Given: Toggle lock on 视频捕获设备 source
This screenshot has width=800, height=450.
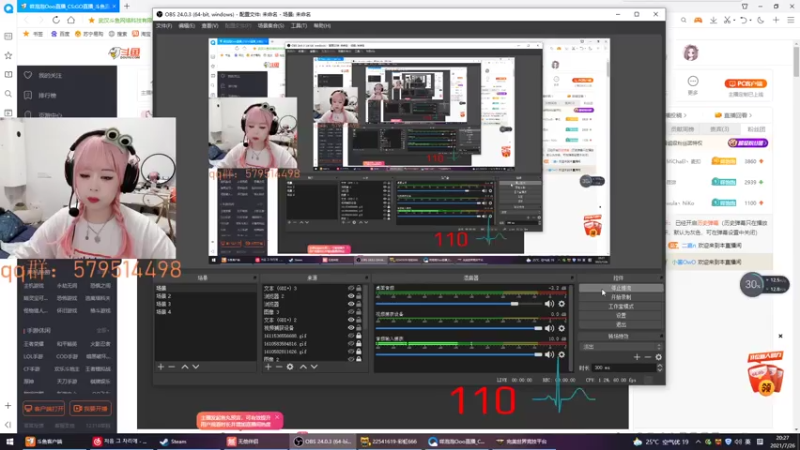Looking at the screenshot, I should (x=359, y=328).
